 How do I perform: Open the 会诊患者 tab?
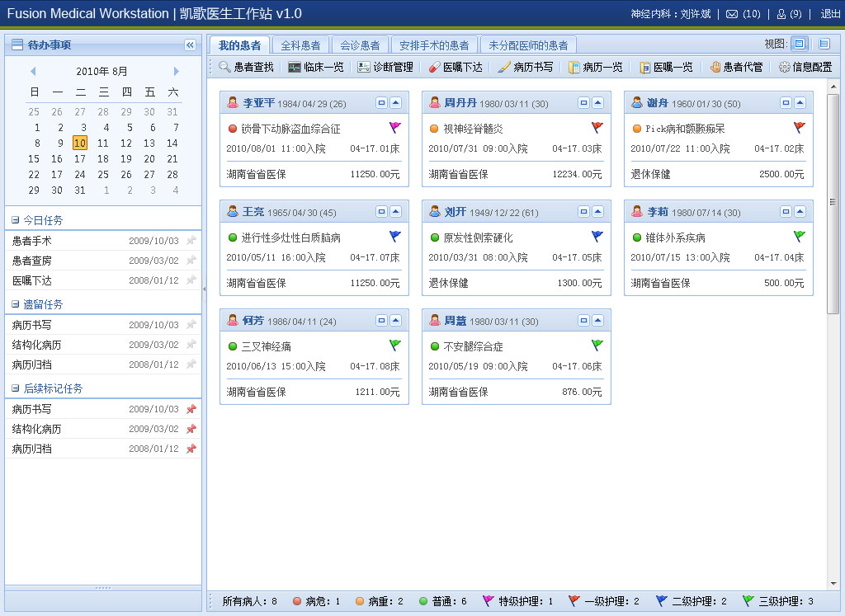(x=360, y=45)
